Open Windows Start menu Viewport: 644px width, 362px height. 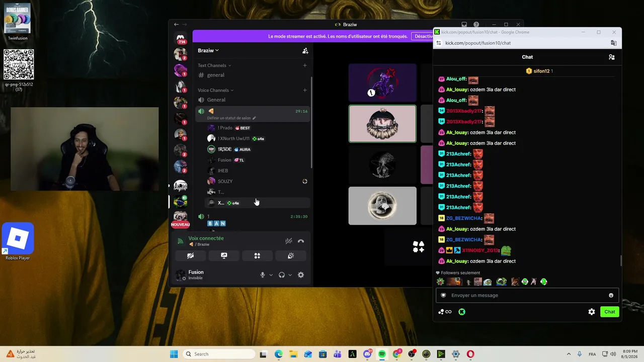pos(174,354)
